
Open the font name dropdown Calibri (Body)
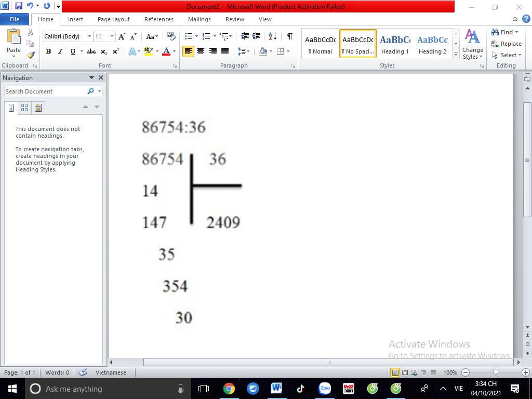tap(89, 36)
